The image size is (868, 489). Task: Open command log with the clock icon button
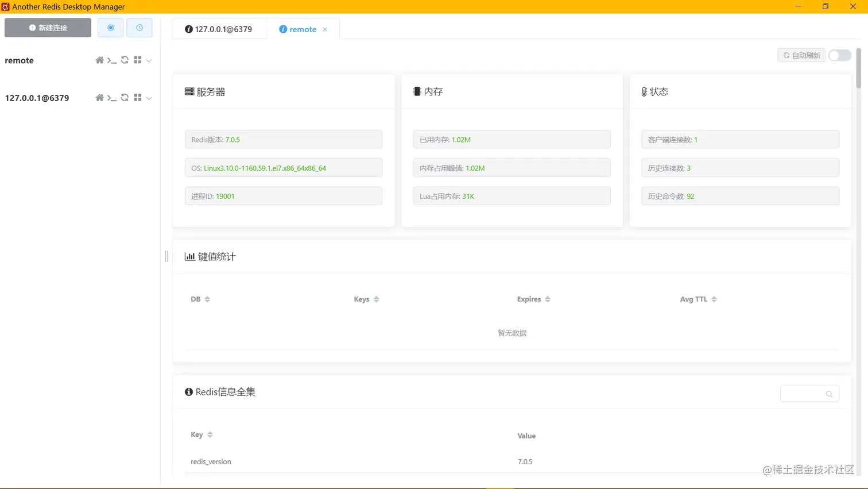[139, 28]
